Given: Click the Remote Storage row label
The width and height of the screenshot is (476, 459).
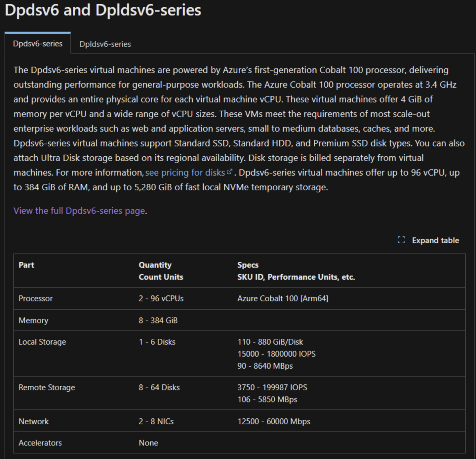Looking at the screenshot, I should pyautogui.click(x=47, y=387).
